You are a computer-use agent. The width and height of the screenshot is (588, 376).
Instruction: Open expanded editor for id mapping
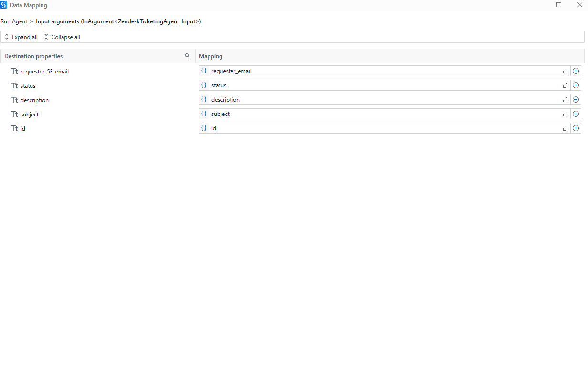click(566, 128)
